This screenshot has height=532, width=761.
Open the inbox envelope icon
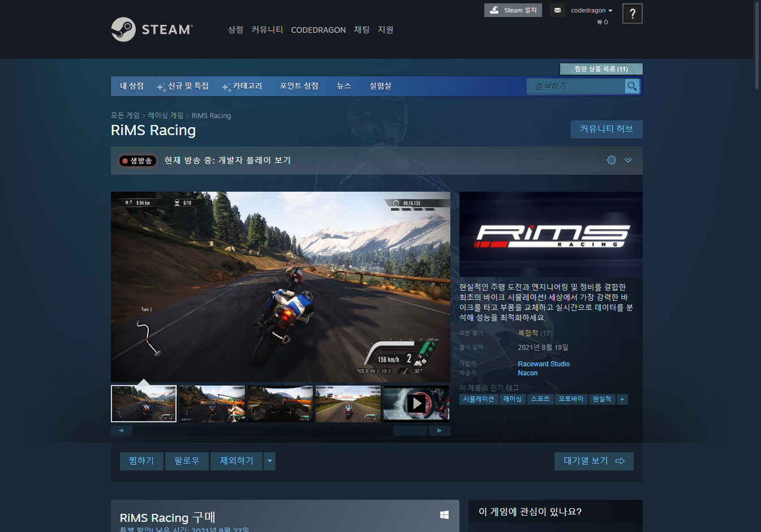557,10
